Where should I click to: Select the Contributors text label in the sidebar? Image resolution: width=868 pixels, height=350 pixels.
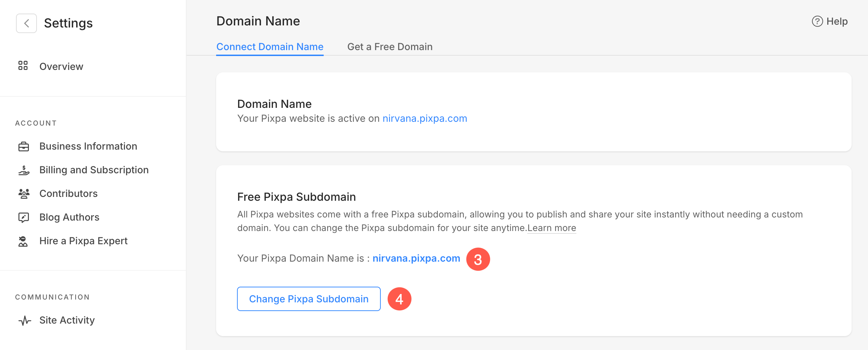[x=69, y=194]
